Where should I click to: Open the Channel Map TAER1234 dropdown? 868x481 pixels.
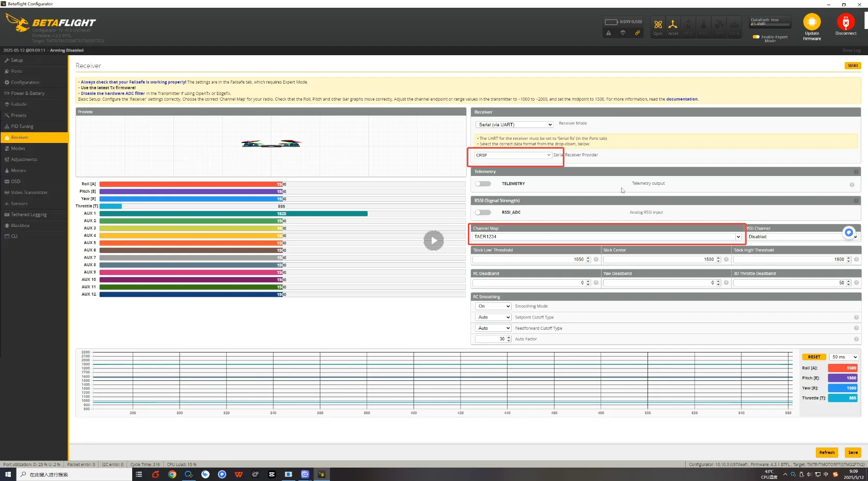[x=607, y=237]
